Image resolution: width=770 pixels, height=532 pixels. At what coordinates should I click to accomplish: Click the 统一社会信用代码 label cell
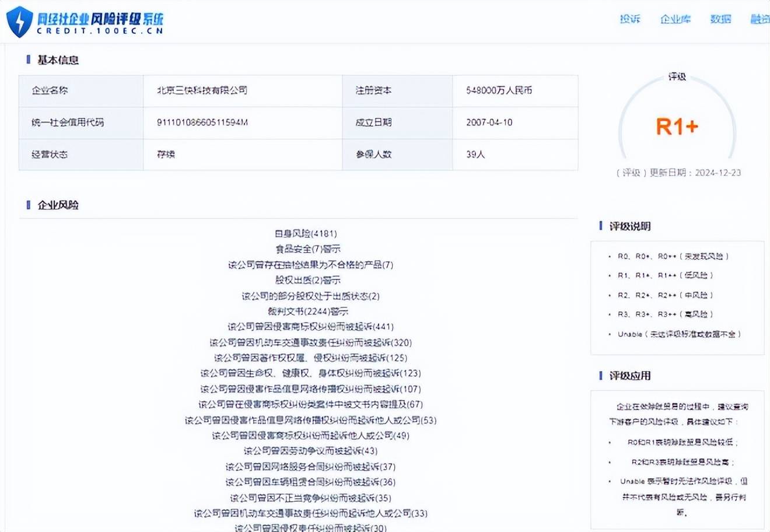pyautogui.click(x=81, y=123)
